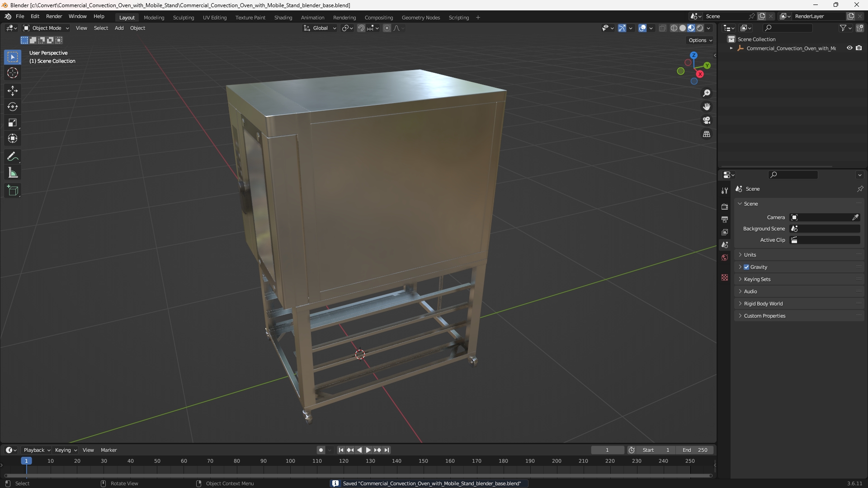Open the Add menu in viewport header

119,28
